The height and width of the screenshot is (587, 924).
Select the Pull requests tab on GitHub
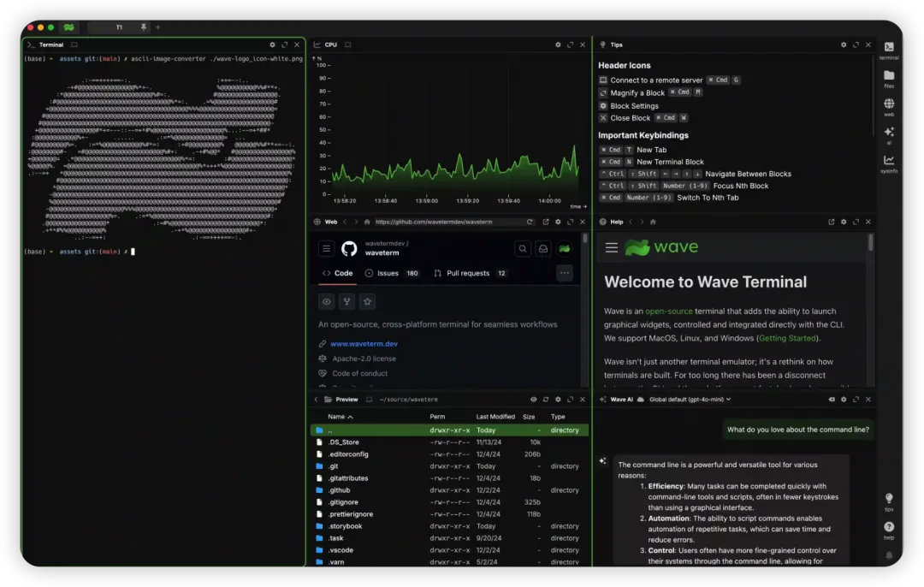[x=471, y=274]
